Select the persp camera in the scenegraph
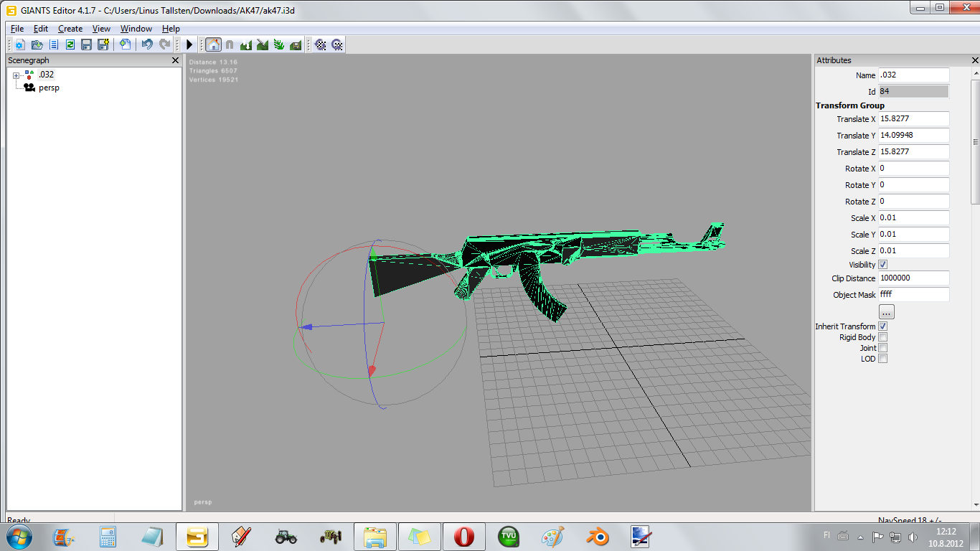The width and height of the screenshot is (980, 551). click(49, 88)
